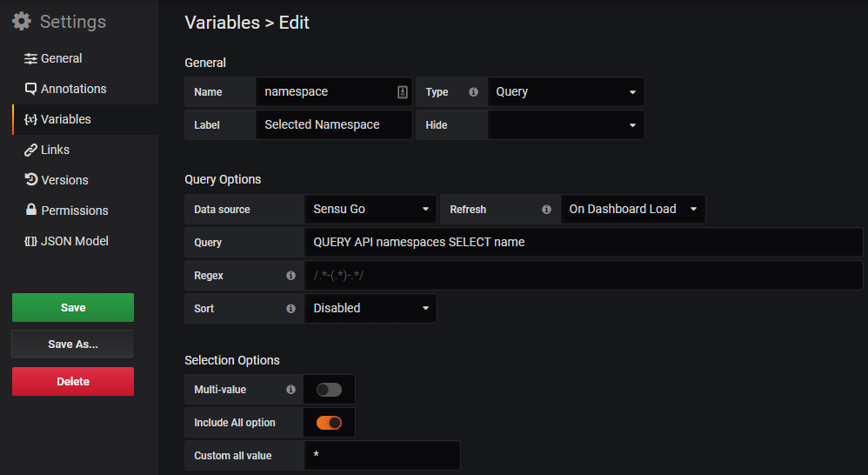Click the Annotations comment icon
The height and width of the screenshot is (475, 868).
[30, 89]
